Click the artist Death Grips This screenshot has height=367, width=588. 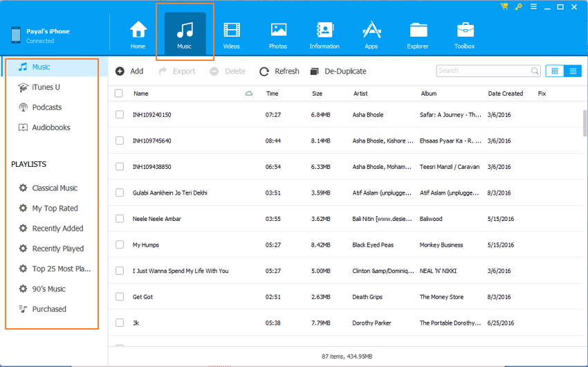pos(367,296)
